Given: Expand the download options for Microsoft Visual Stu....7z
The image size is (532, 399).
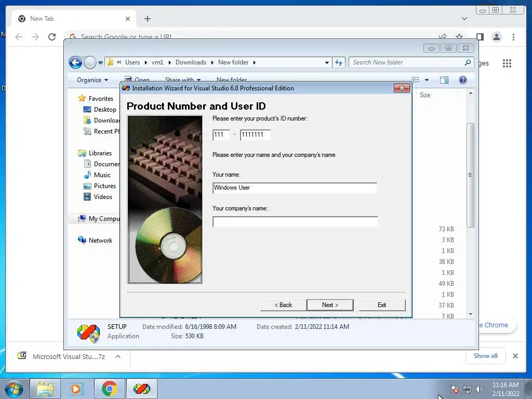Looking at the screenshot, I should point(118,356).
